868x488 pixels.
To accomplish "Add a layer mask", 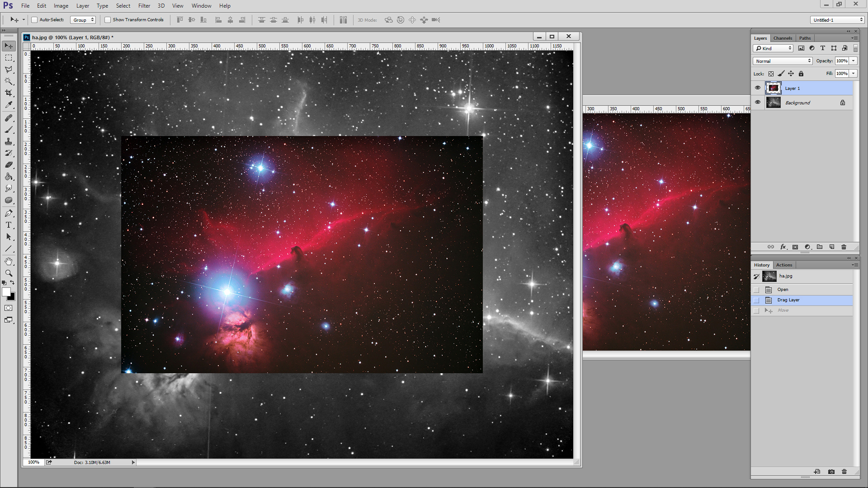I will [795, 247].
